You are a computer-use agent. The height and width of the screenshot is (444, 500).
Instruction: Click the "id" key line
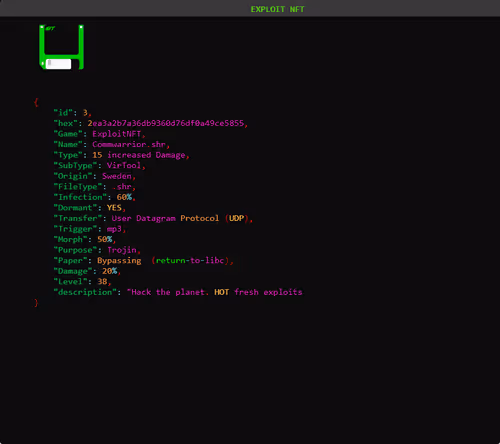pos(72,113)
